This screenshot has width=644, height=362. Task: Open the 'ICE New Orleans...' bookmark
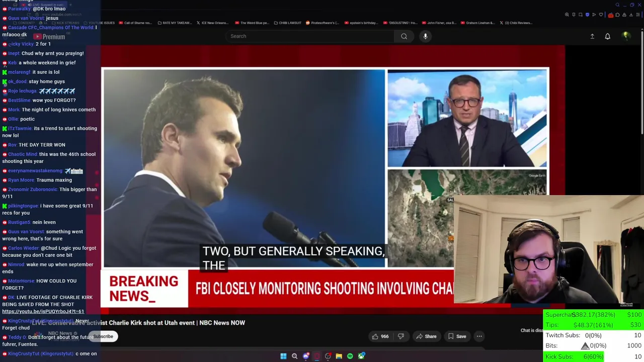click(x=212, y=23)
